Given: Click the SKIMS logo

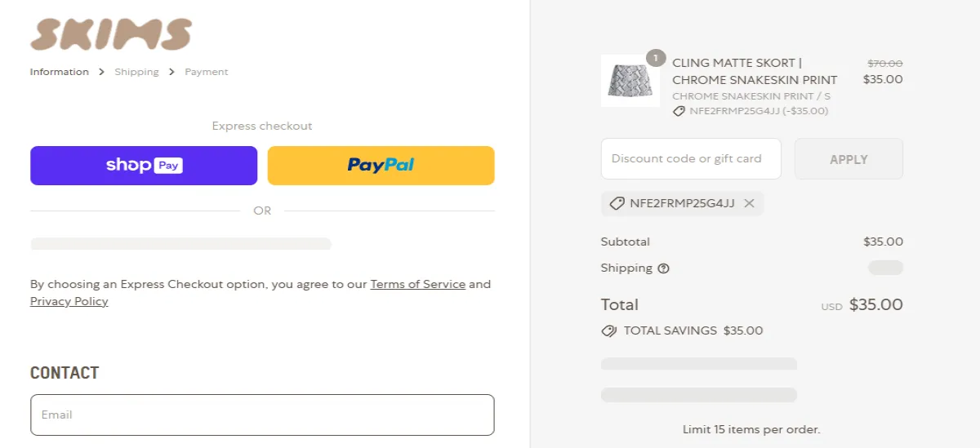Looking at the screenshot, I should [x=111, y=34].
